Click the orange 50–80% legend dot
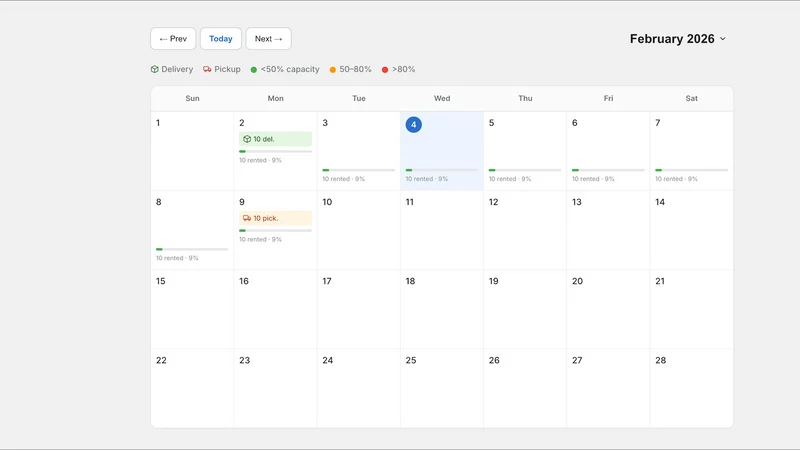The image size is (800, 450). click(333, 69)
